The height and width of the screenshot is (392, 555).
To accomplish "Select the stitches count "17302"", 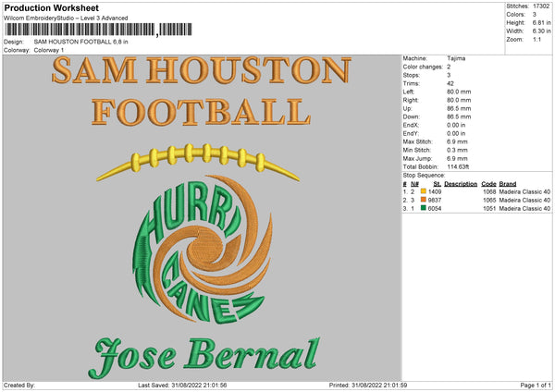I will coord(541,6).
